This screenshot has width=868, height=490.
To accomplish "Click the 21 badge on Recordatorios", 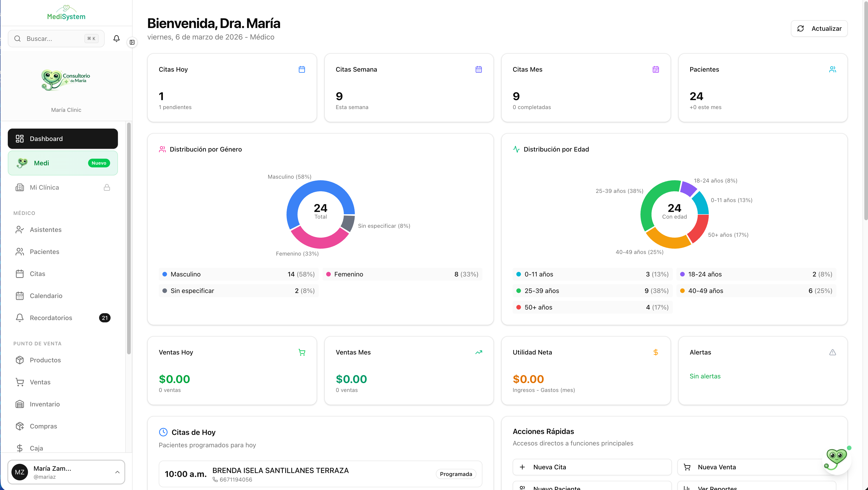I will tap(105, 318).
